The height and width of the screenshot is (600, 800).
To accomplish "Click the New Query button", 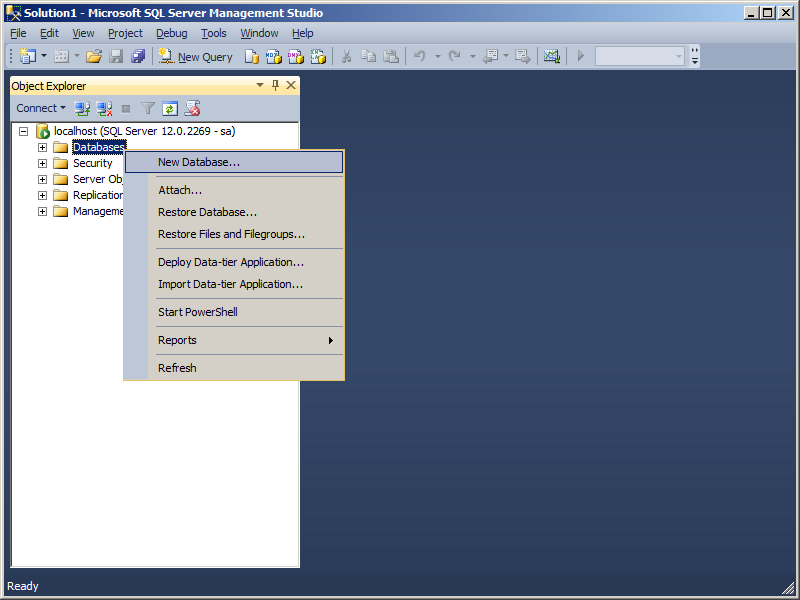I will (x=196, y=57).
